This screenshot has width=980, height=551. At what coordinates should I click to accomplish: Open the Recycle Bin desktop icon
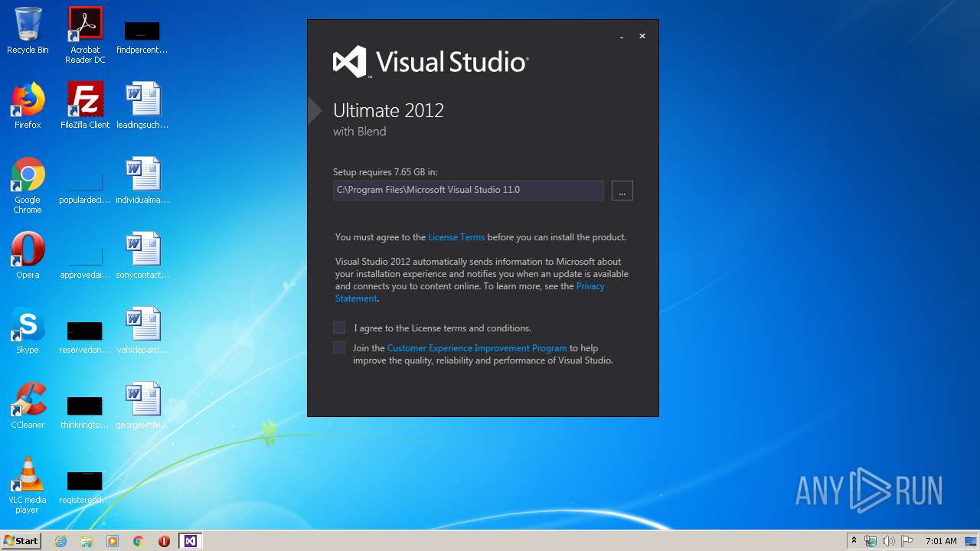pyautogui.click(x=28, y=31)
